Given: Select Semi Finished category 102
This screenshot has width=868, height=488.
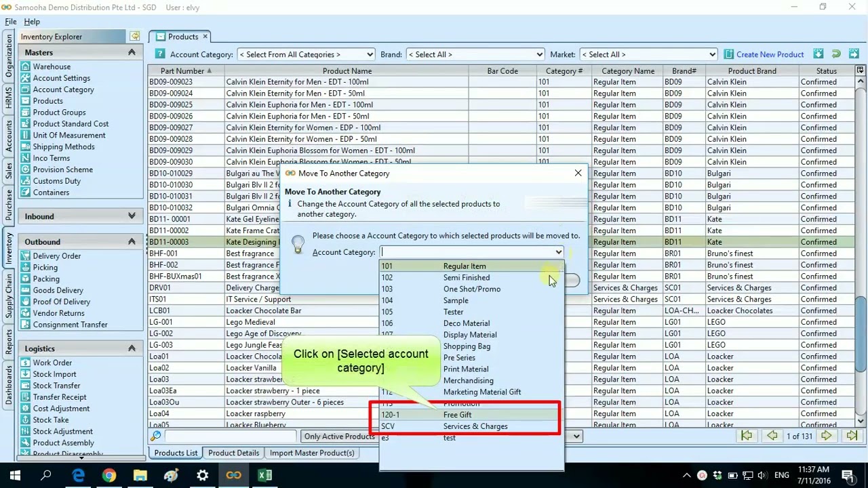Looking at the screenshot, I should (471, 278).
